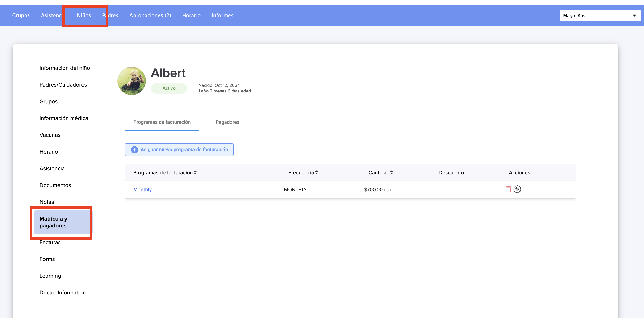Open Doctor Information sidebar item
Image resolution: width=644 pixels, height=318 pixels.
(63, 293)
